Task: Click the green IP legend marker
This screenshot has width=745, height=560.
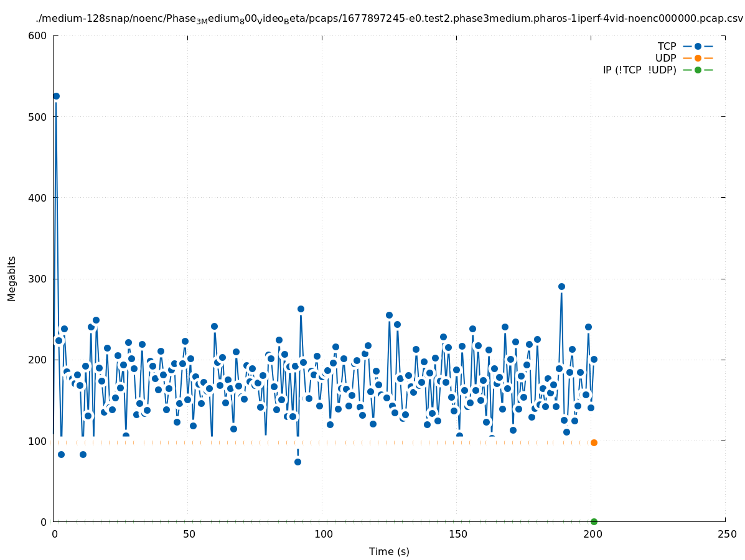Action: tap(698, 70)
